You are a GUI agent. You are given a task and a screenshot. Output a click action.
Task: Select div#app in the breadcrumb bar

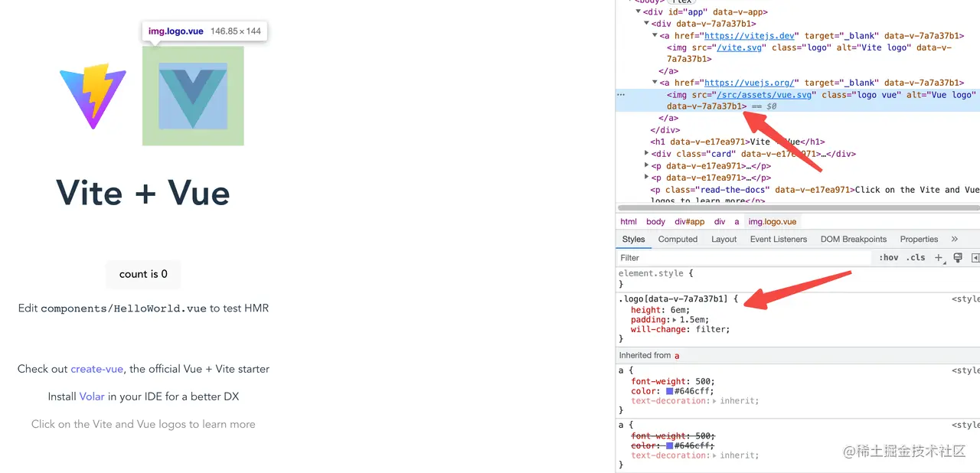[689, 222]
